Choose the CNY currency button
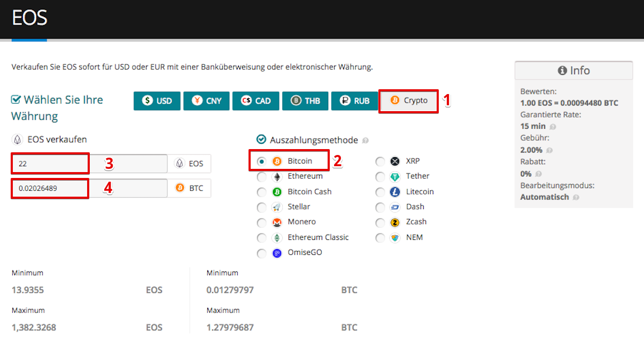 click(206, 101)
